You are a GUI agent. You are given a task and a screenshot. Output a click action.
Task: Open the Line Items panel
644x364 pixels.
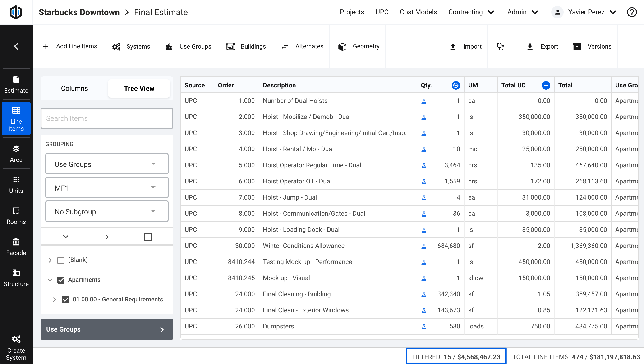point(16,118)
